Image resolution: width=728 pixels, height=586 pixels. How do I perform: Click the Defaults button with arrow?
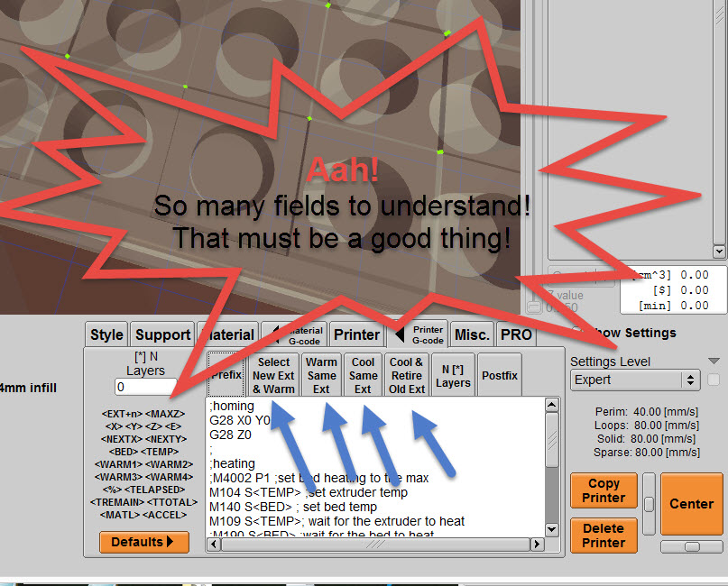[144, 542]
